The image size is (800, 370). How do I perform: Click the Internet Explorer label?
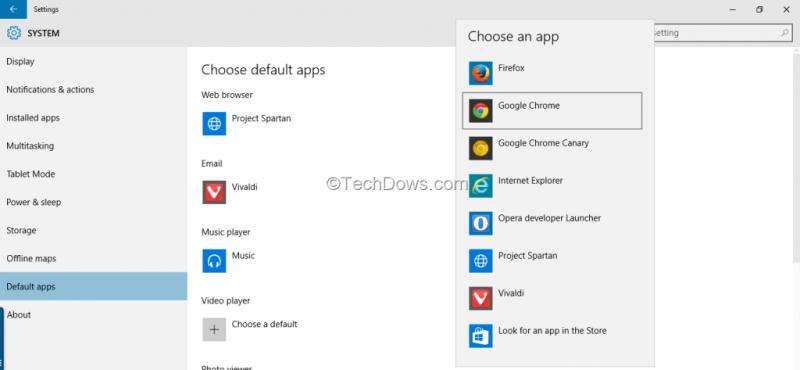coord(531,181)
